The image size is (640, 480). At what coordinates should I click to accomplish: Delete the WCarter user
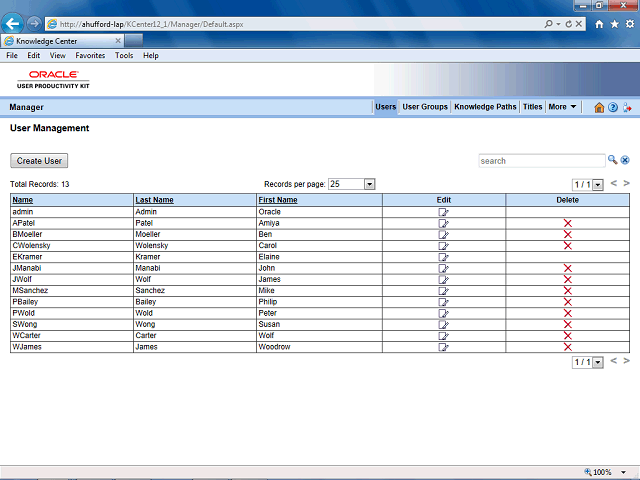point(567,336)
